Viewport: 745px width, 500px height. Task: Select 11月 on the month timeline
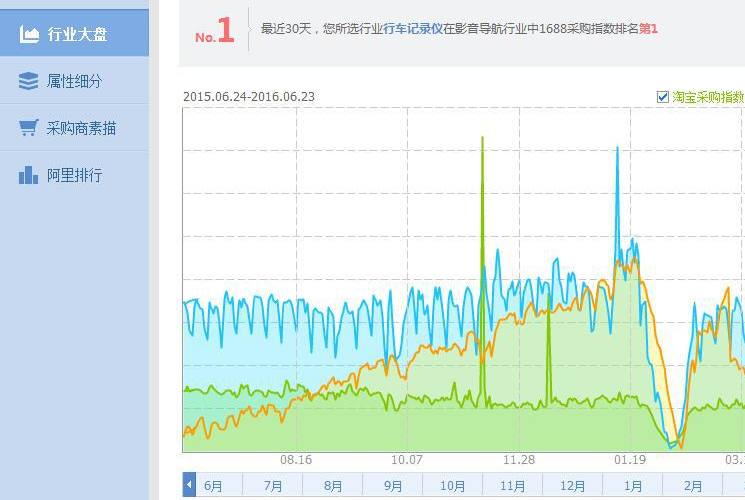[512, 486]
